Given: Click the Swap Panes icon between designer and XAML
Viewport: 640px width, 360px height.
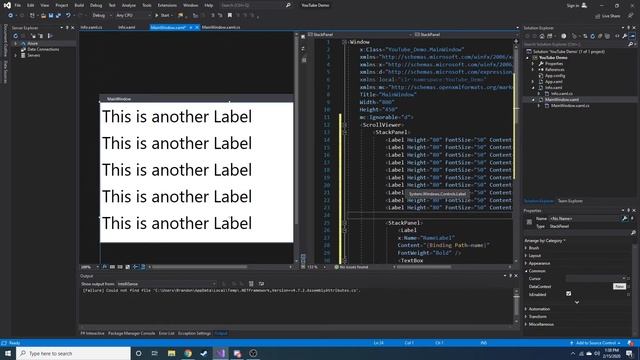Looking at the screenshot, I should 303,49.
